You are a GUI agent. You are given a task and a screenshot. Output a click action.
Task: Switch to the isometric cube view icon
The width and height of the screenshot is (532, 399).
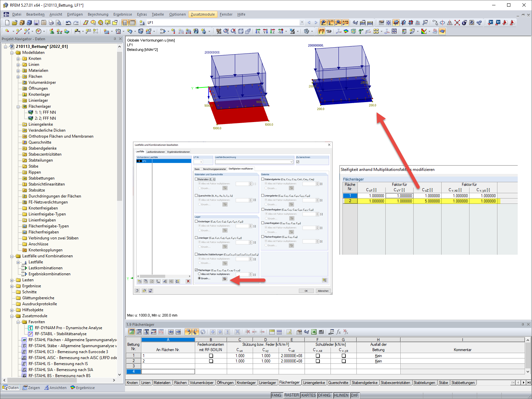241,31
